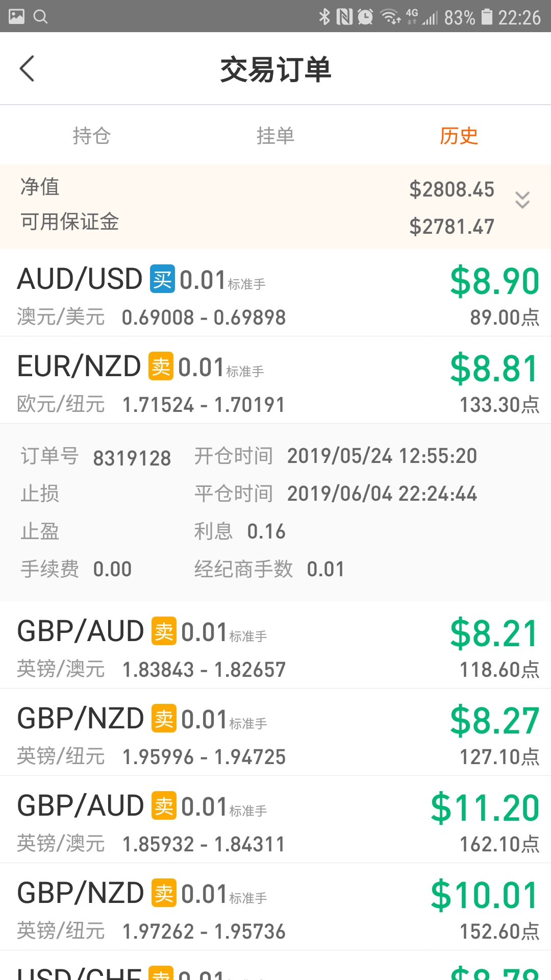Expand GBP/AUD order with $8.21 profit
Viewport: 551px width, 980px height.
pos(275,645)
